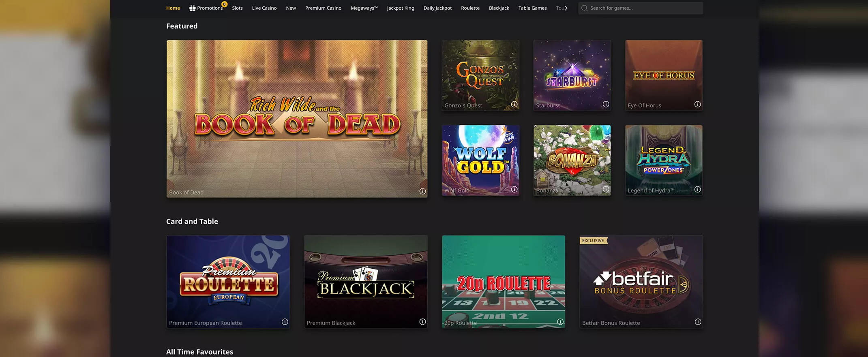Screen dimensions: 868x357
Task: Open info icon on Eye Of Horus tile
Action: coord(697,104)
